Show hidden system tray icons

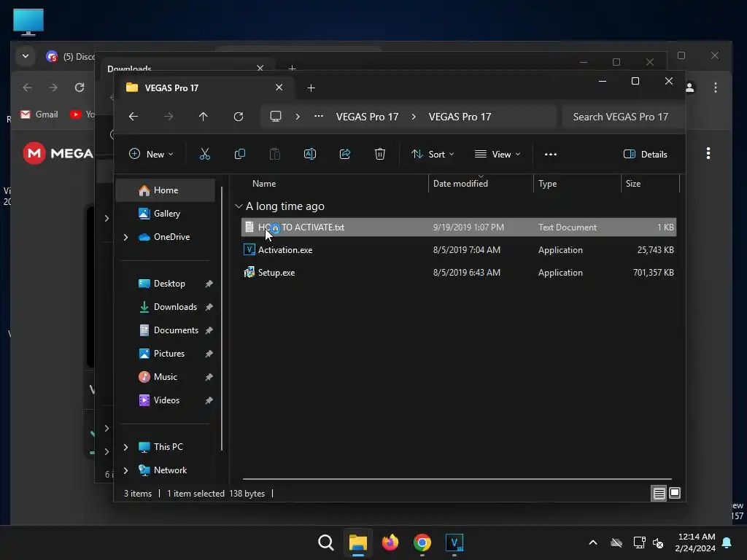(593, 542)
